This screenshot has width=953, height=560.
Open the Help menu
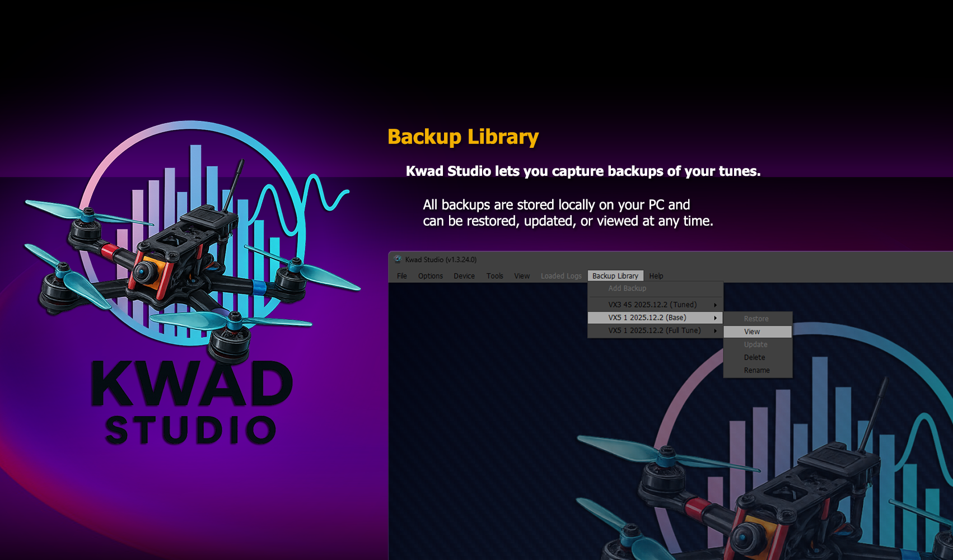click(656, 276)
